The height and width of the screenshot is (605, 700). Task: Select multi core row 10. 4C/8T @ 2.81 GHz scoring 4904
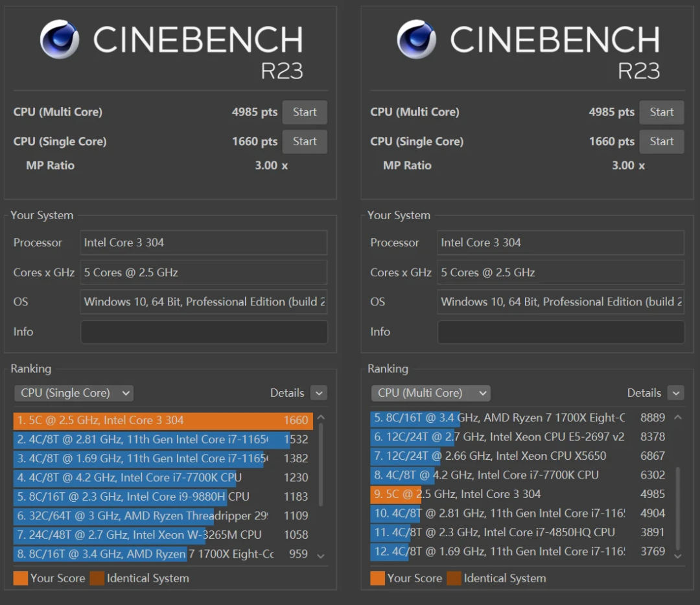point(520,514)
